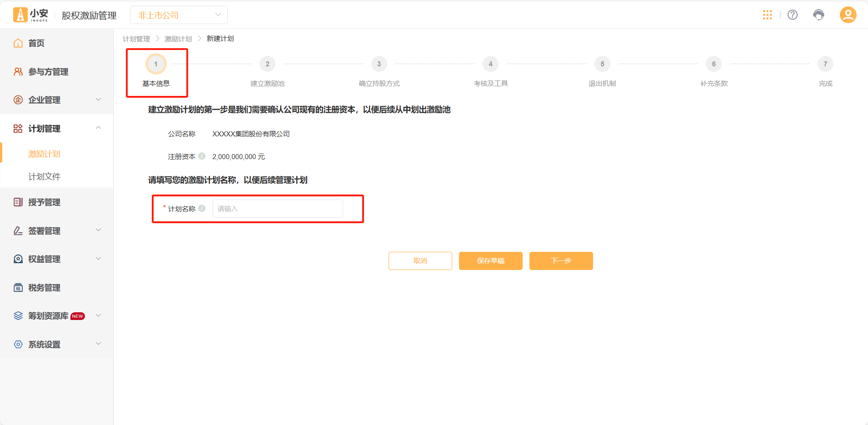Click the 首页 home icon

tap(18, 43)
